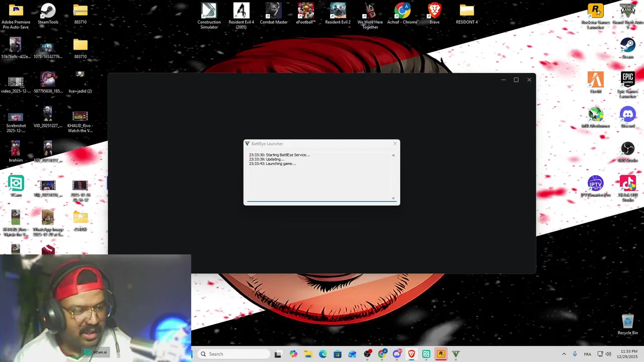Open Microsoft Store from taskbar
644x362 pixels.
(x=338, y=354)
